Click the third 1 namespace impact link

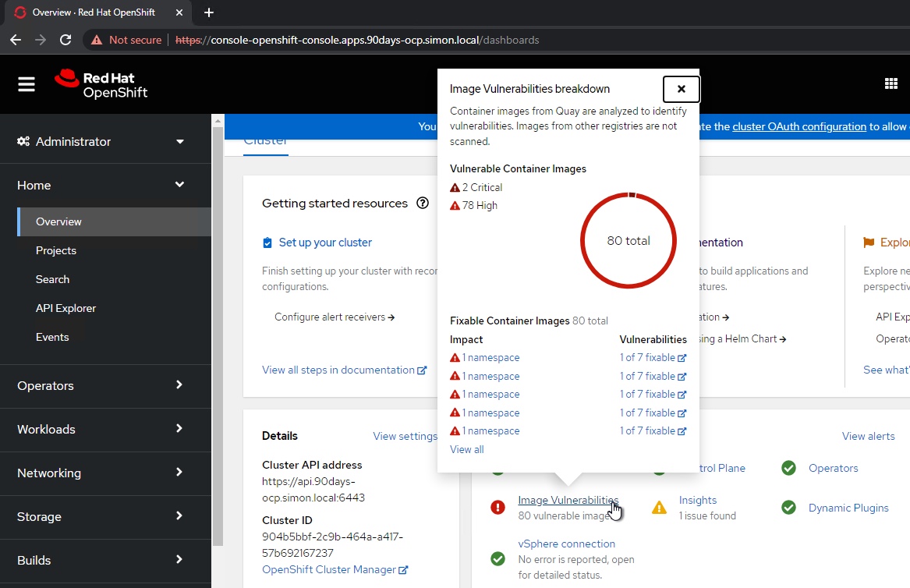click(x=490, y=394)
